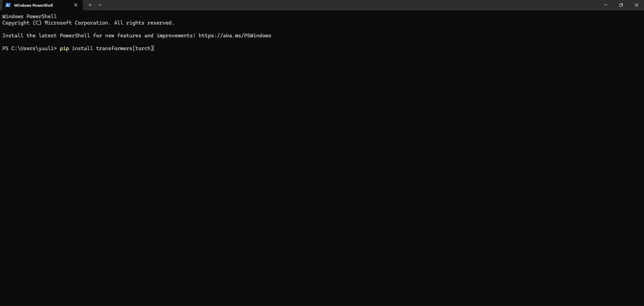Click the 'pip' command word
Viewport: 644px width, 306px height.
click(64, 48)
